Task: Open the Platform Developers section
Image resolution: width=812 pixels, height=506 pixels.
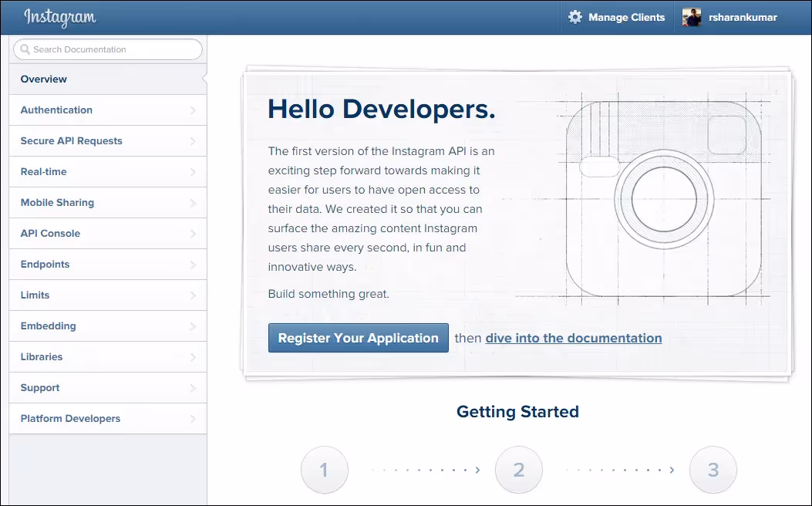Action: (x=108, y=419)
